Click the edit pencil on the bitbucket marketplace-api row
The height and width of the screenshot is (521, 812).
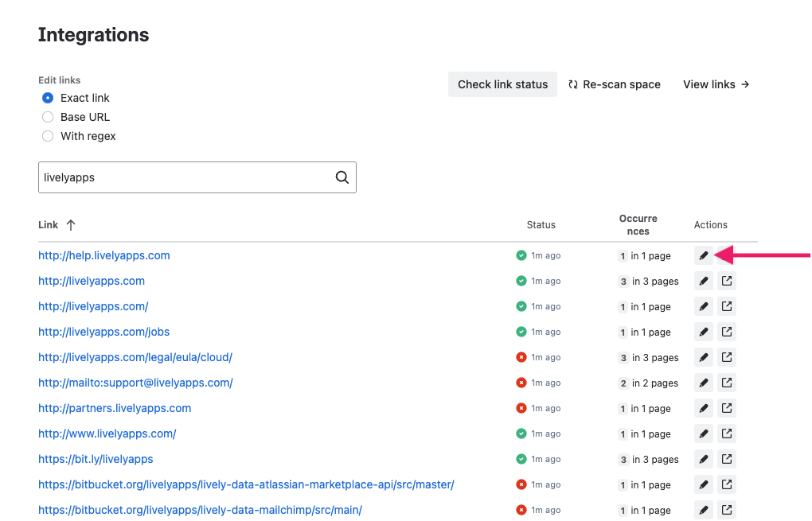[x=703, y=484]
